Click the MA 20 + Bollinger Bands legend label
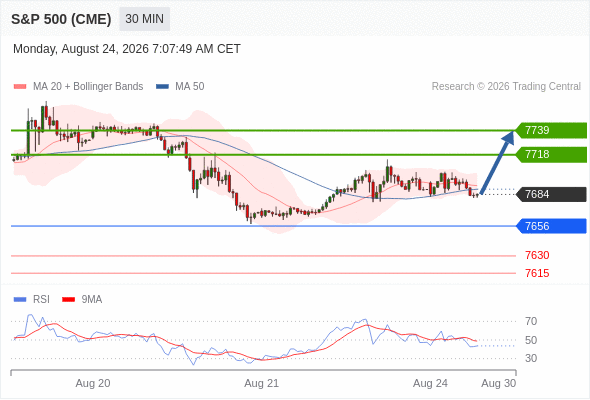 click(x=88, y=87)
